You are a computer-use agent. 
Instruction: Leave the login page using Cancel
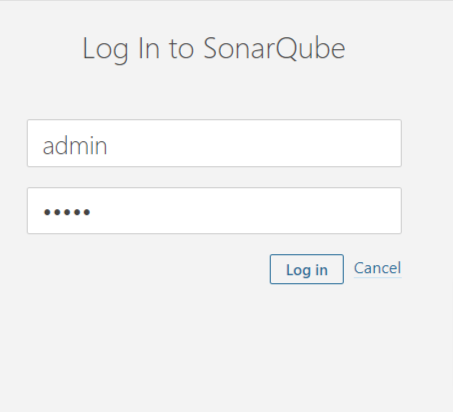click(x=377, y=268)
